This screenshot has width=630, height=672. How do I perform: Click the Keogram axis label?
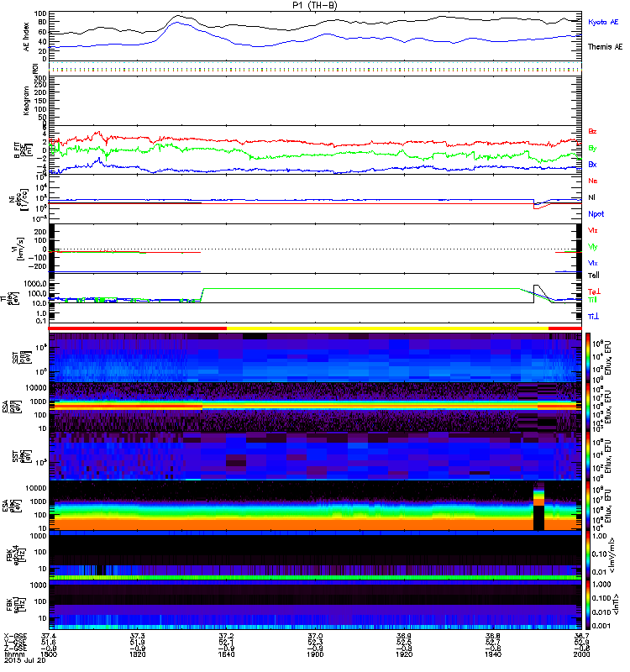tap(26, 100)
